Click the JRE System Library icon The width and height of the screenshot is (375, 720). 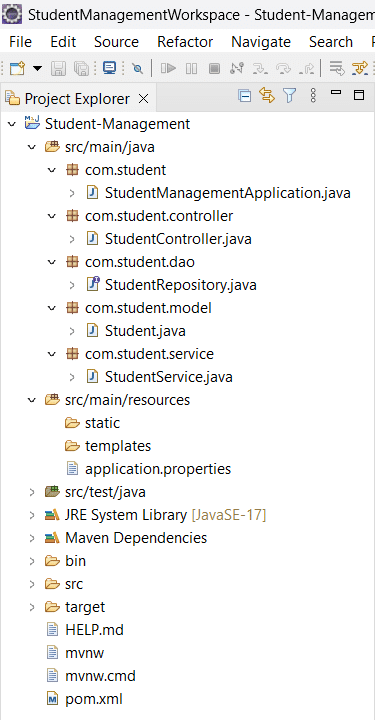(52, 515)
